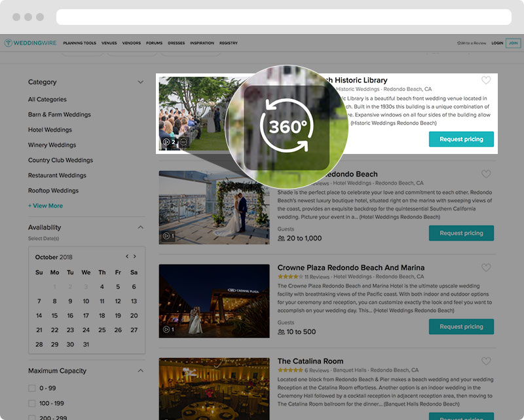524x420 pixels.
Task: Click the Join button
Action: [x=514, y=43]
